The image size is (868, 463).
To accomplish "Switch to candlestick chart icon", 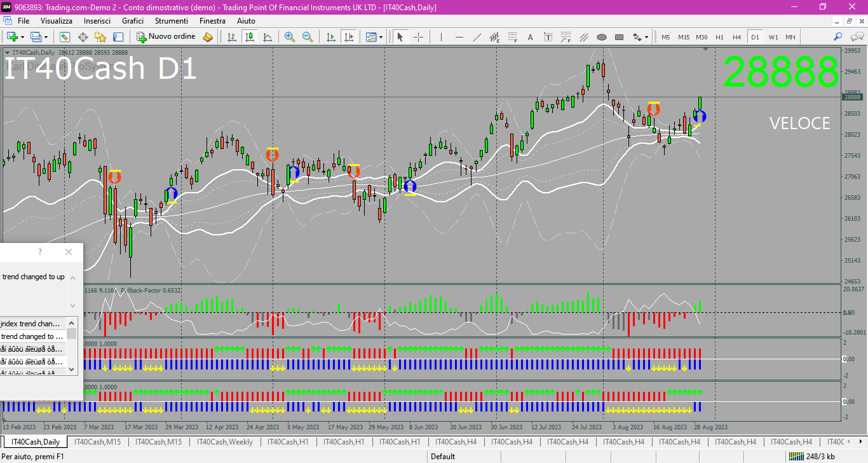I will [x=250, y=37].
